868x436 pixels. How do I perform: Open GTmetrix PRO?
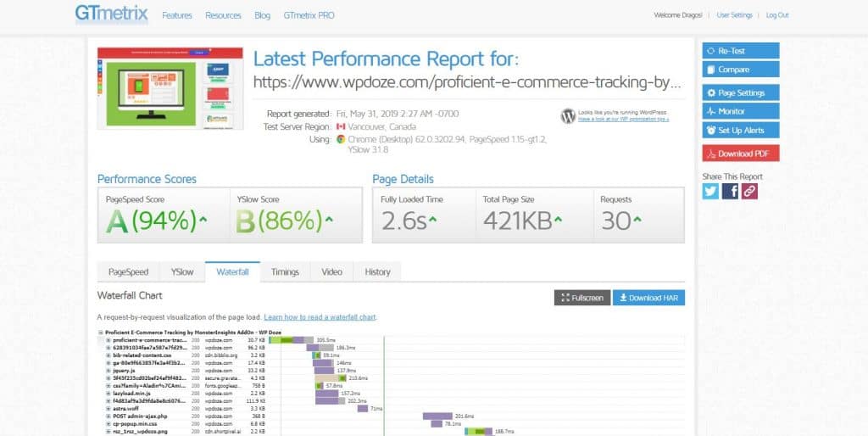[x=309, y=15]
